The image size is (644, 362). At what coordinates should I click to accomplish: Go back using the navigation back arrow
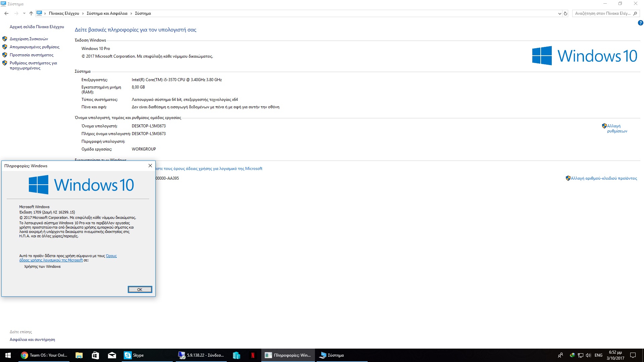pyautogui.click(x=6, y=13)
